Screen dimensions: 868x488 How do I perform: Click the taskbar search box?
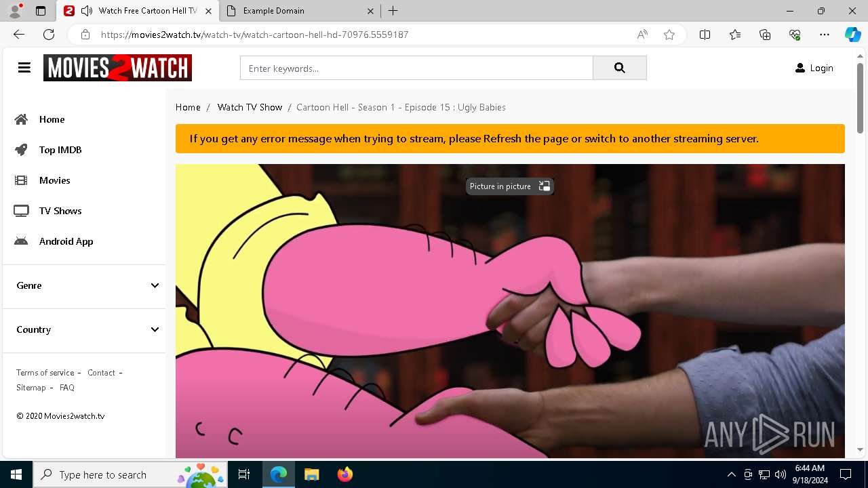[x=130, y=474]
